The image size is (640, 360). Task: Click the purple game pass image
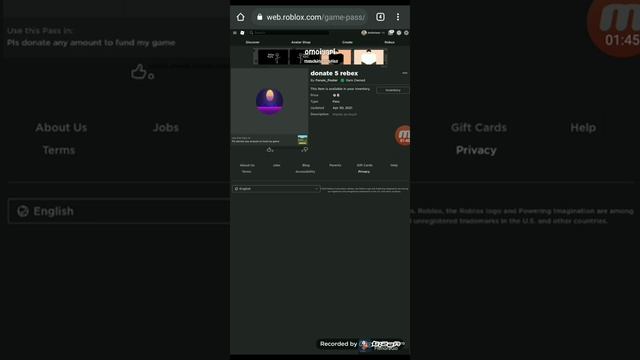pyautogui.click(x=269, y=101)
